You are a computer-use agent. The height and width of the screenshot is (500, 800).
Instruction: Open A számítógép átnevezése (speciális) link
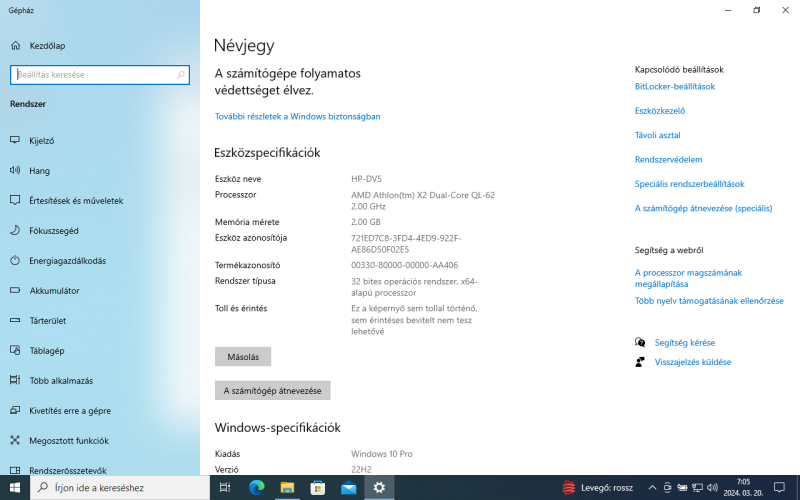tap(703, 208)
